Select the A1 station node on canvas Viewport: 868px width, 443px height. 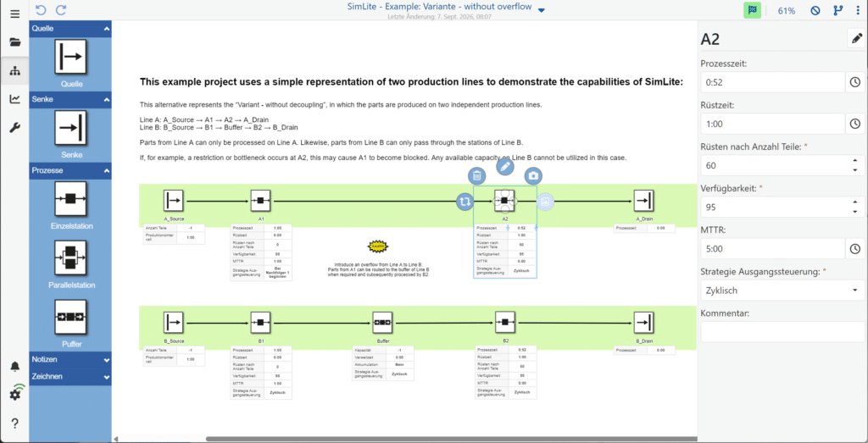[260, 200]
